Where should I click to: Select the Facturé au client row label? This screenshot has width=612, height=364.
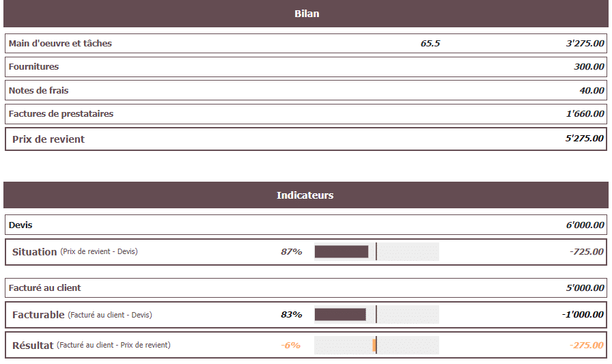[45, 288]
